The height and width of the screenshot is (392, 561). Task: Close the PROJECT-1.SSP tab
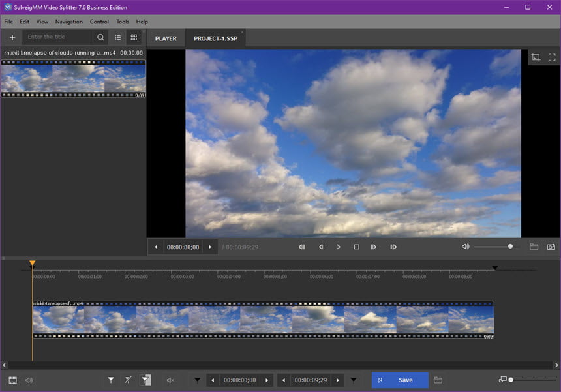click(x=242, y=33)
